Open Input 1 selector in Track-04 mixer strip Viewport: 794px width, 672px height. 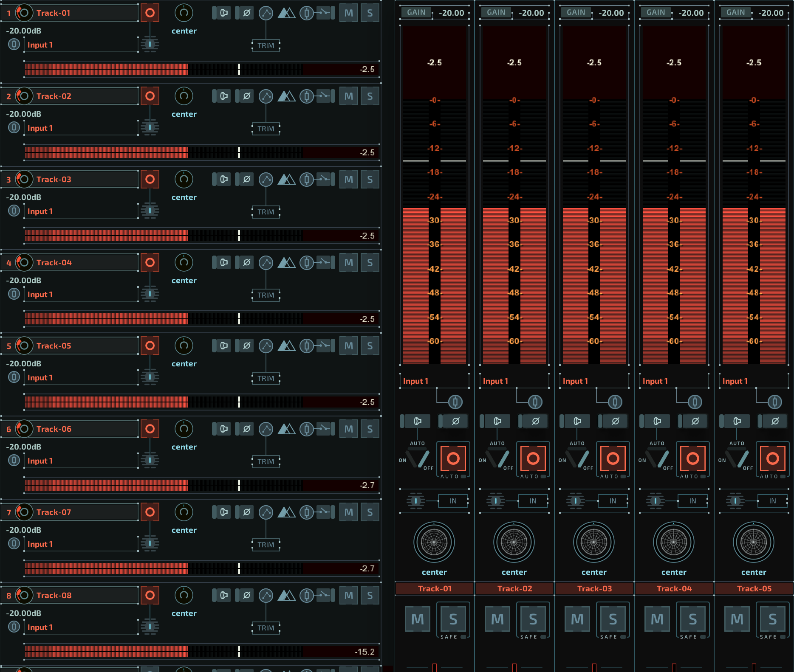674,381
